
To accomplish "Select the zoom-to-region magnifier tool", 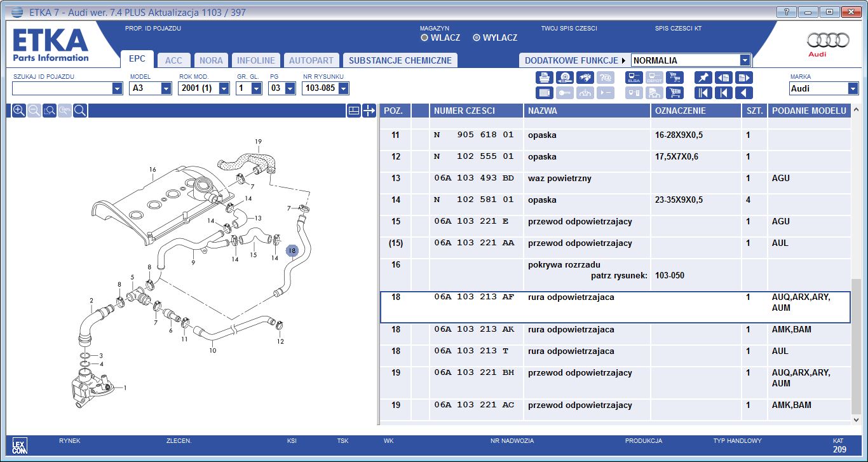I will click(50, 111).
